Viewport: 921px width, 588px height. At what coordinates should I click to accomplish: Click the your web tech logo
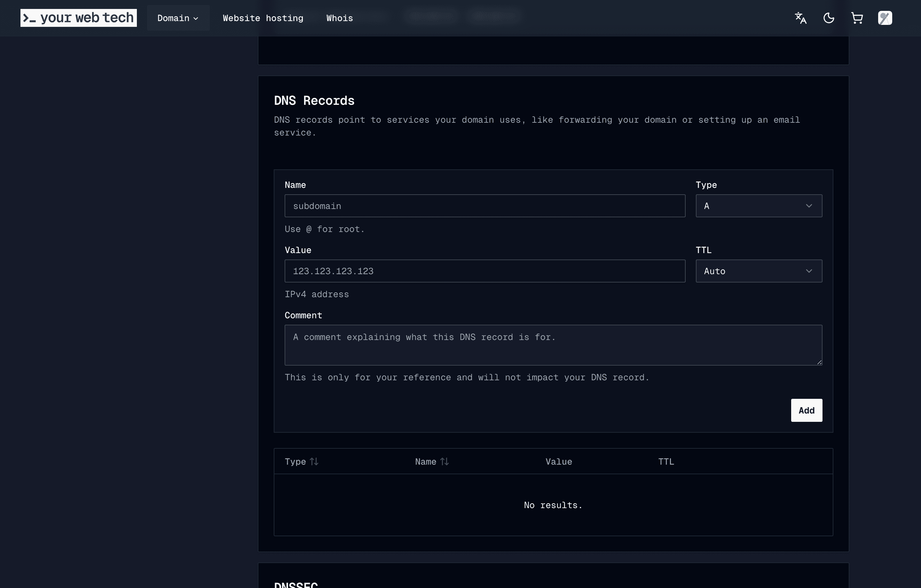point(78,18)
